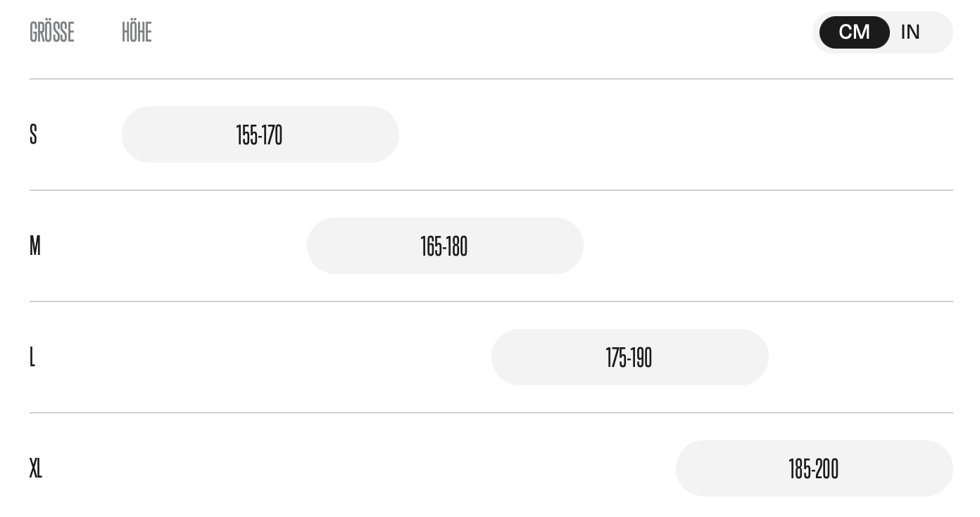The width and height of the screenshot is (980, 517).
Task: Pick the bar for size XL's height
Action: [815, 468]
